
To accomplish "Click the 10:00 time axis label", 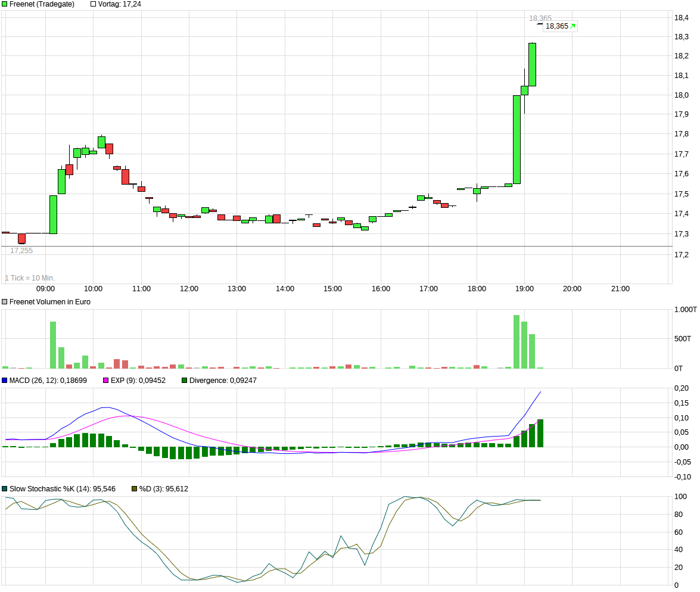I will click(94, 289).
